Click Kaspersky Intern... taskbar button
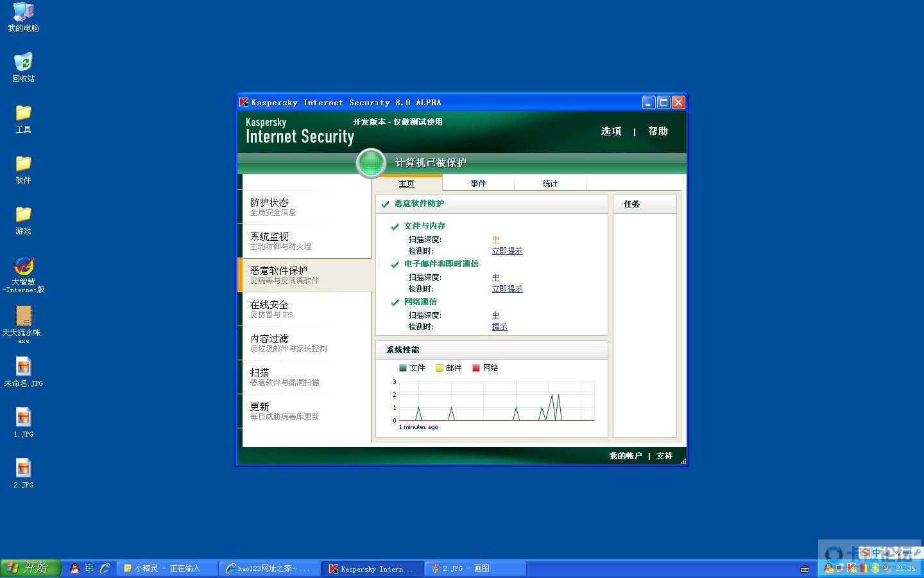Viewport: 924px width, 578px height. point(372,568)
